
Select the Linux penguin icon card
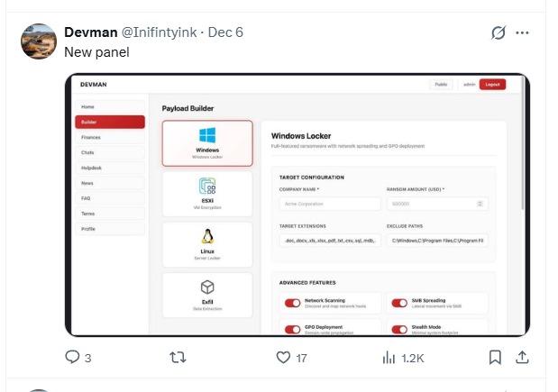click(x=207, y=243)
